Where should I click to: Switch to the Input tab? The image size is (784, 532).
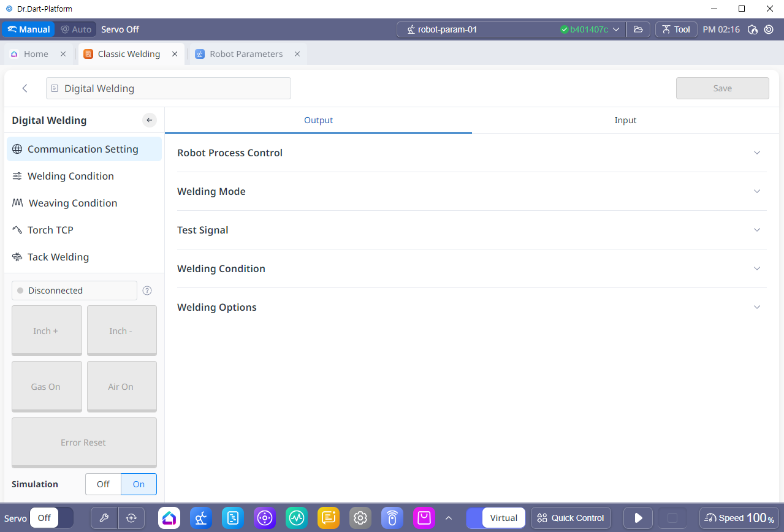coord(625,120)
